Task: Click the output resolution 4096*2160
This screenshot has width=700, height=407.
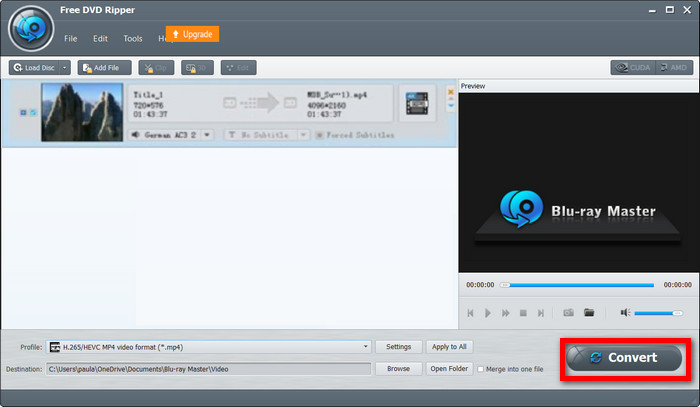Action: (326, 105)
